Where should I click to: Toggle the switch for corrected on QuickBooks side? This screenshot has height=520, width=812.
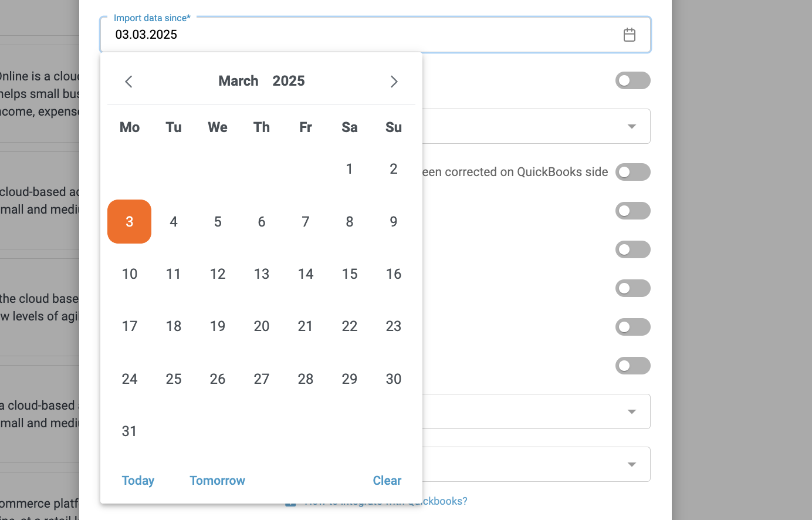point(633,172)
